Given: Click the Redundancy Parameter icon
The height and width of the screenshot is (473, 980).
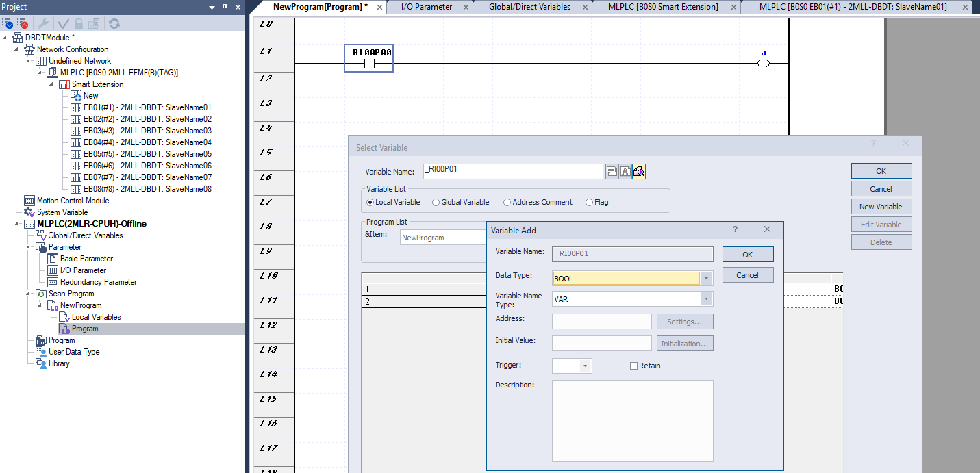Looking at the screenshot, I should pos(53,282).
